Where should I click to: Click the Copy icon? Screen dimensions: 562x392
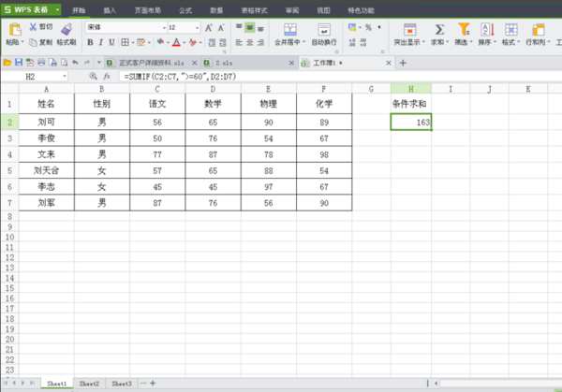tap(33, 43)
